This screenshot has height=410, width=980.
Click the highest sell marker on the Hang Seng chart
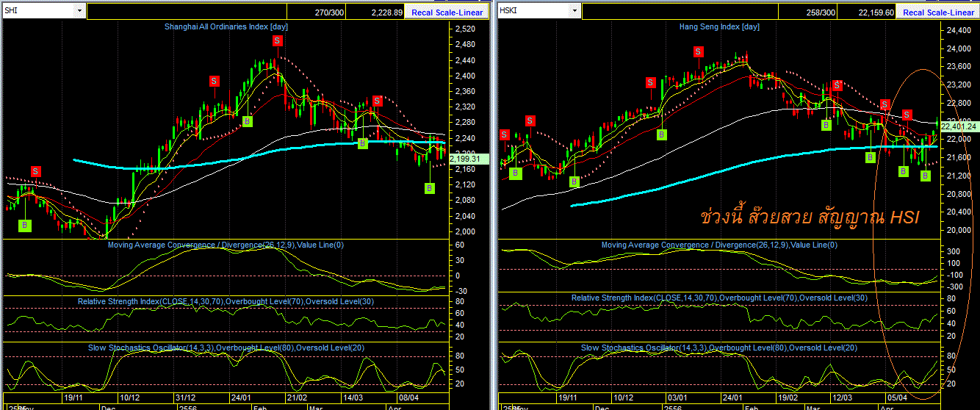tap(699, 51)
